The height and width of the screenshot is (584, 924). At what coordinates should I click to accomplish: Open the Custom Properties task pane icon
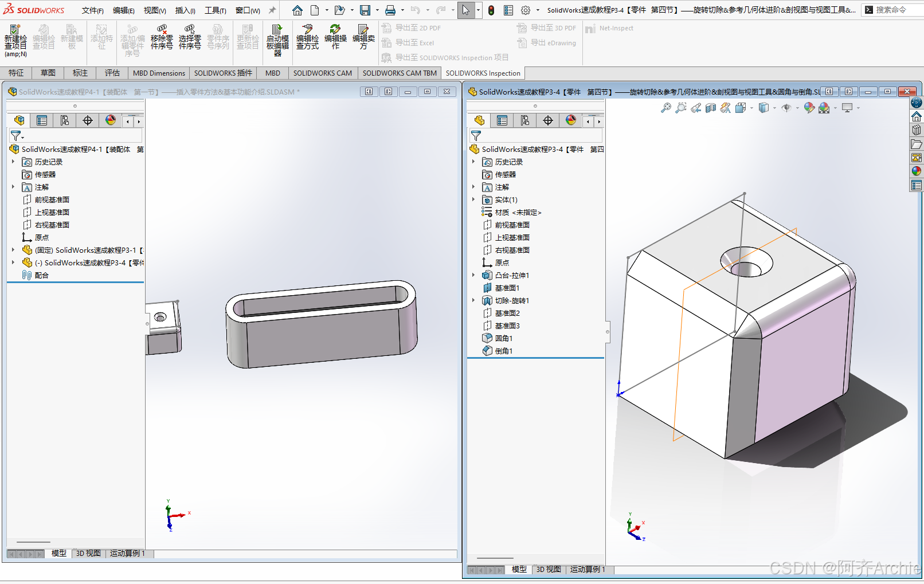[917, 185]
